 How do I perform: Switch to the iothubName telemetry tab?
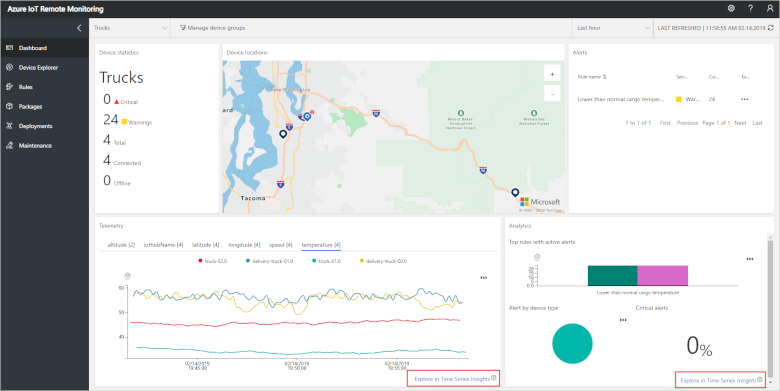pyautogui.click(x=163, y=245)
